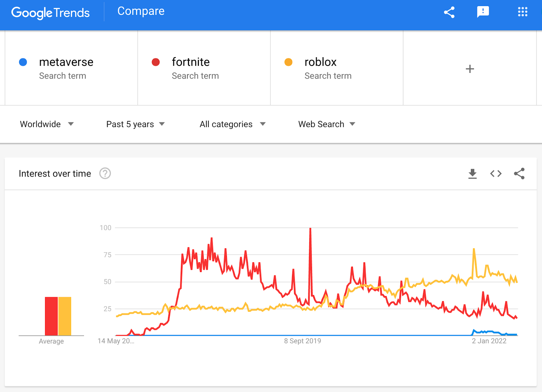Select the metaverse search term card
542x392 pixels.
pyautogui.click(x=71, y=68)
